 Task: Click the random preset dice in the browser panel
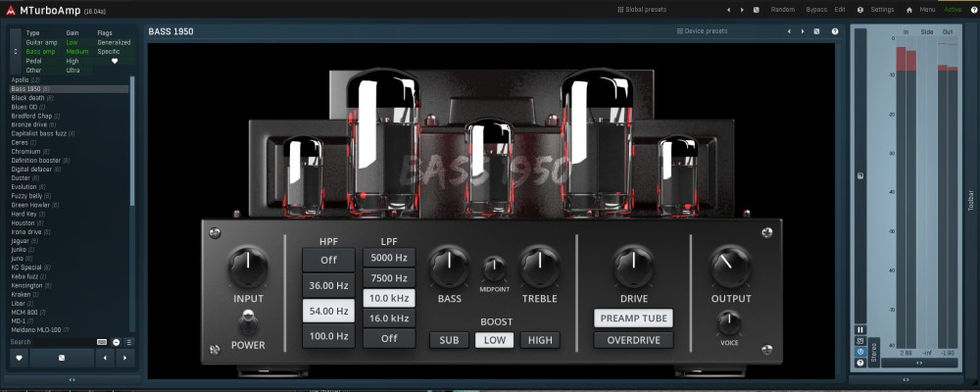tap(61, 358)
